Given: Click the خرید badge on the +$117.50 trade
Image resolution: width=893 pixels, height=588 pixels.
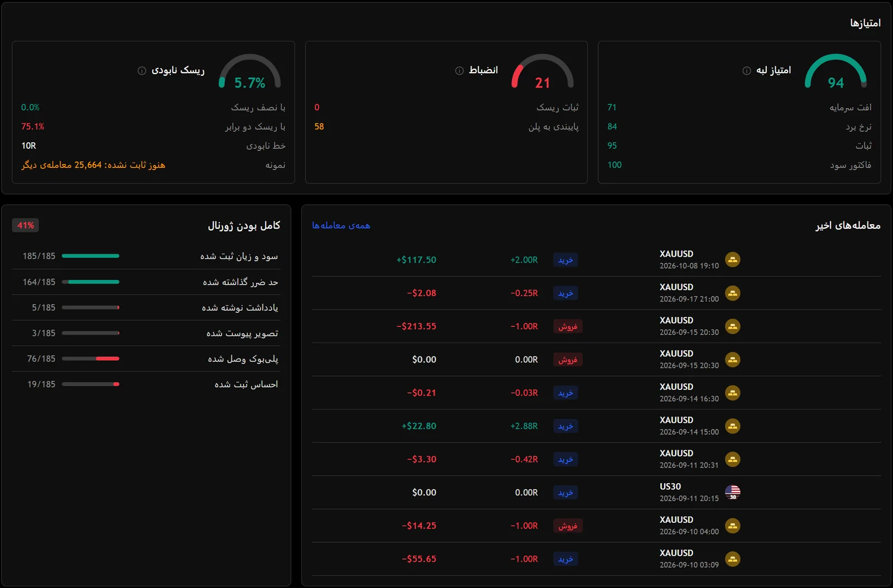Looking at the screenshot, I should [565, 260].
